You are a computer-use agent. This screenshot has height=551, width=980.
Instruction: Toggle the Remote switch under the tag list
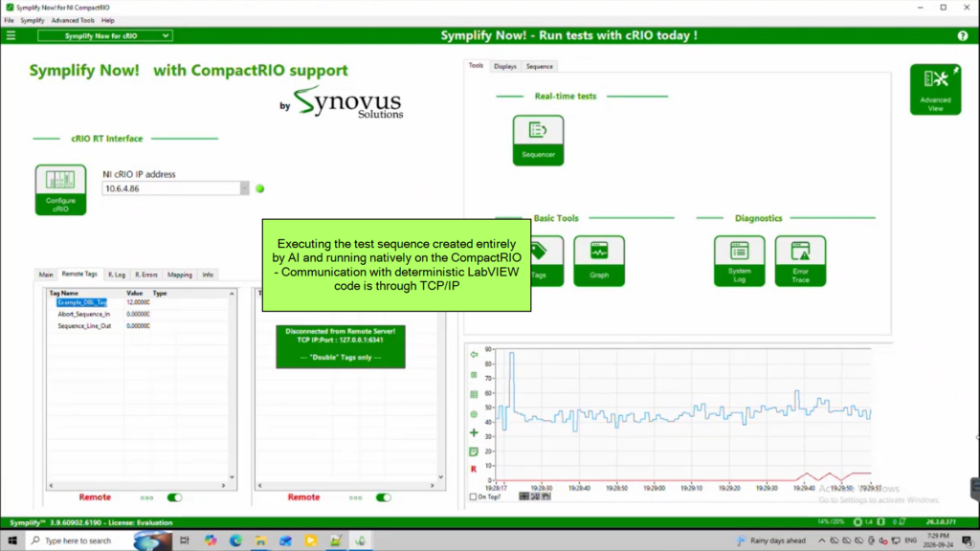174,497
